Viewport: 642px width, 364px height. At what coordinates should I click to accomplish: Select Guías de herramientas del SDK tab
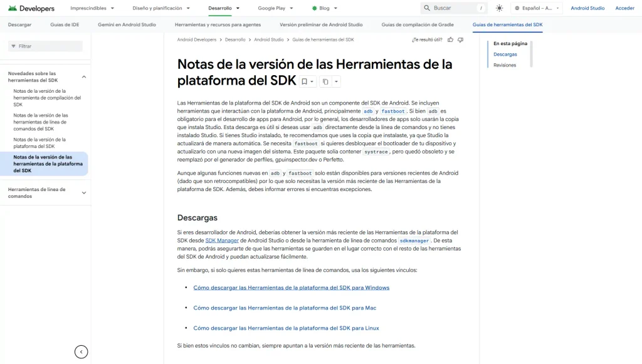click(507, 24)
